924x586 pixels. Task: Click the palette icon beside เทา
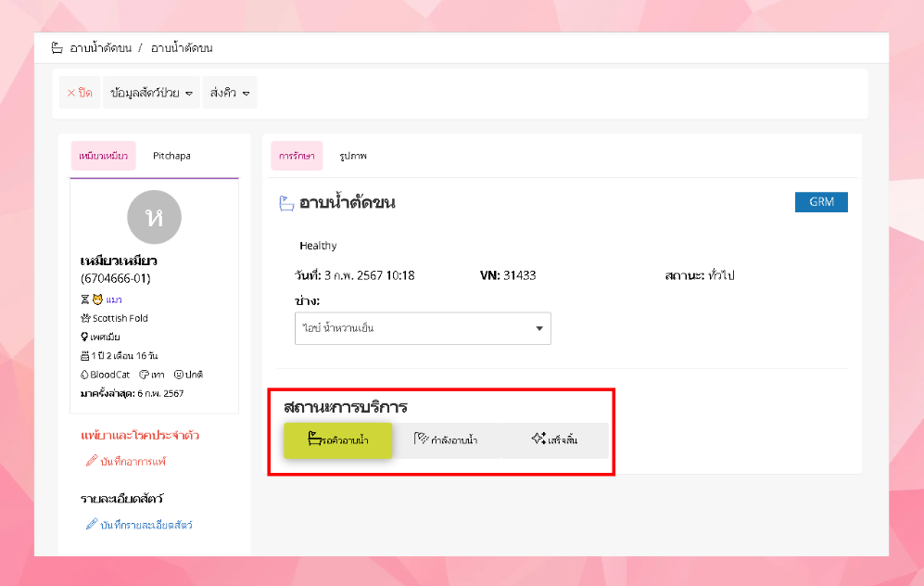click(144, 375)
